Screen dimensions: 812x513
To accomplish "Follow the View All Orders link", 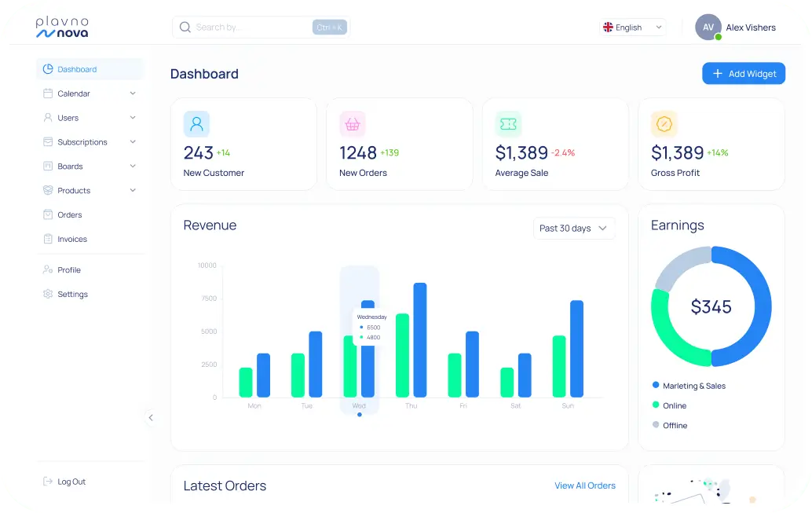I will pyautogui.click(x=584, y=486).
